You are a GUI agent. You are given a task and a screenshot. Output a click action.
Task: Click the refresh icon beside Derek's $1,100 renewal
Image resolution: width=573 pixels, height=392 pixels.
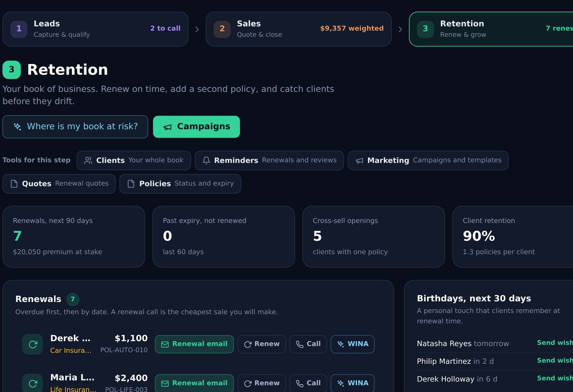point(33,344)
